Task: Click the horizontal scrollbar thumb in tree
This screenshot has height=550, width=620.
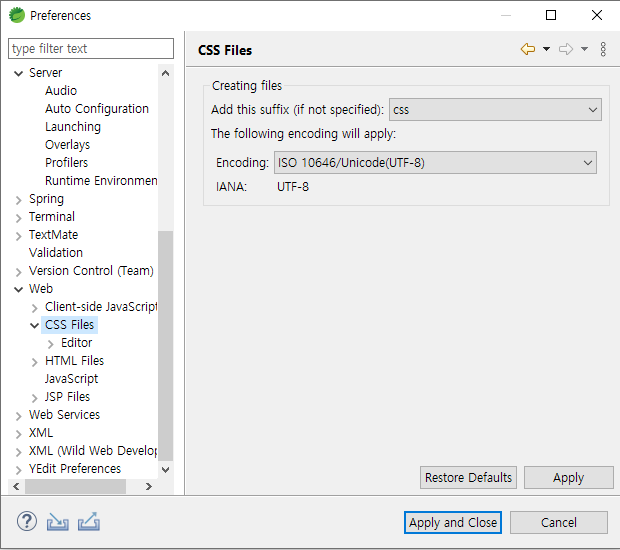Action: tap(76, 486)
